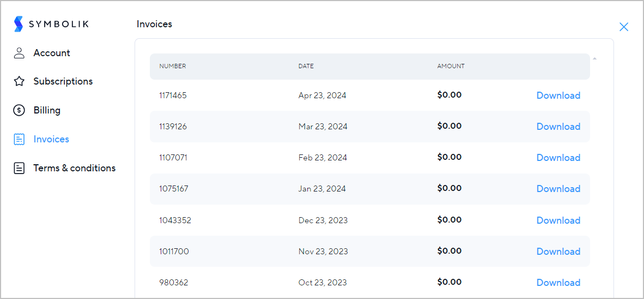Go to Subscriptions section
This screenshot has width=644, height=299.
coord(63,81)
